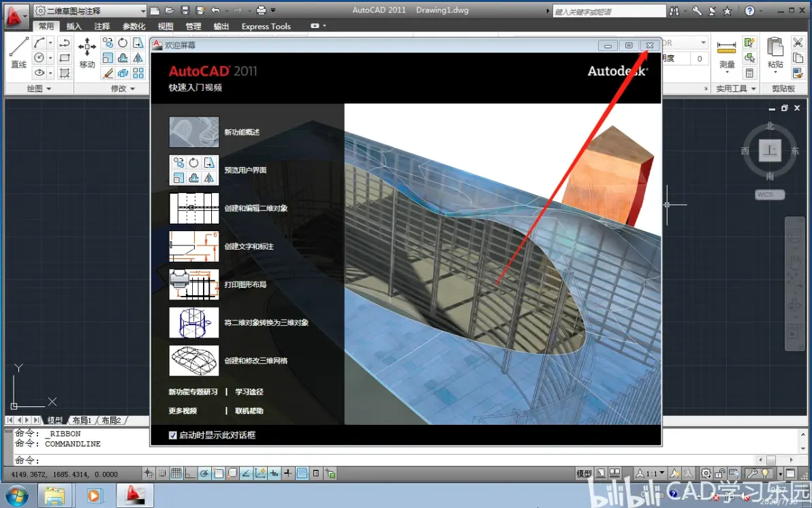Image resolution: width=812 pixels, height=508 pixels.
Task: Click the keyword search input field
Action: point(609,11)
